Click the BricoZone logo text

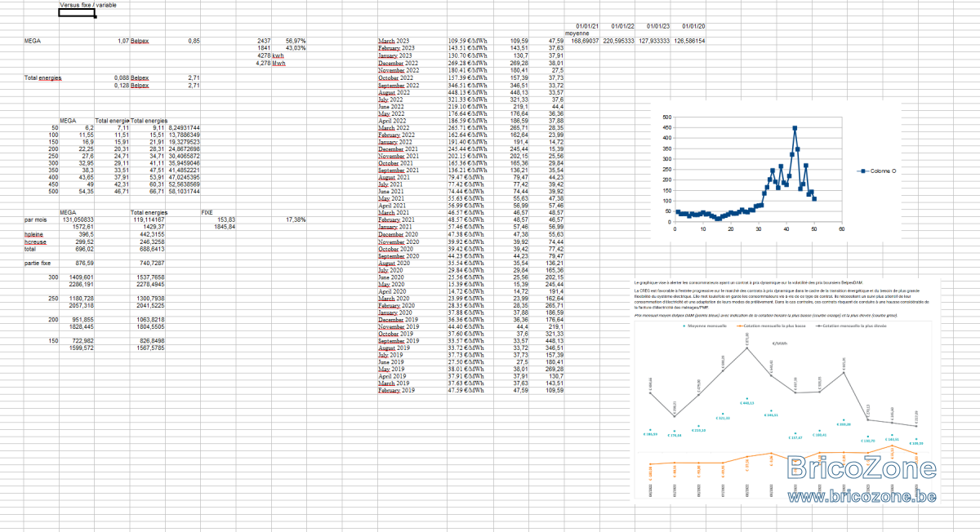tap(861, 468)
